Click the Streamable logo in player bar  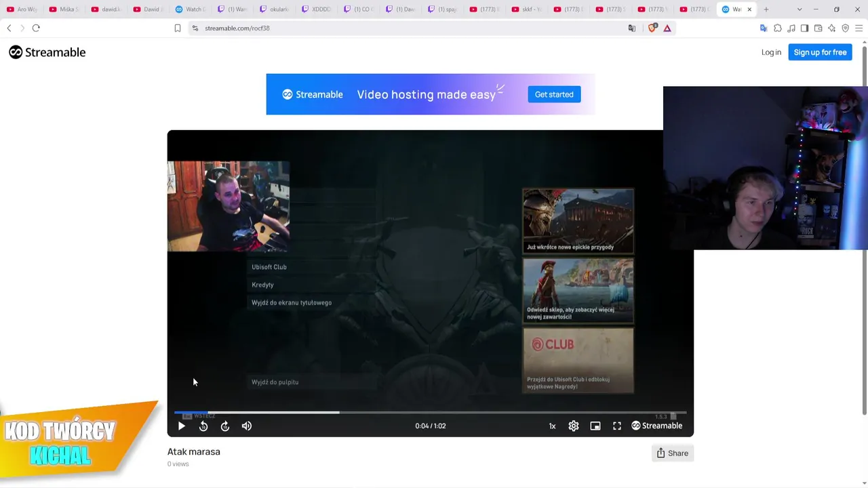click(657, 426)
